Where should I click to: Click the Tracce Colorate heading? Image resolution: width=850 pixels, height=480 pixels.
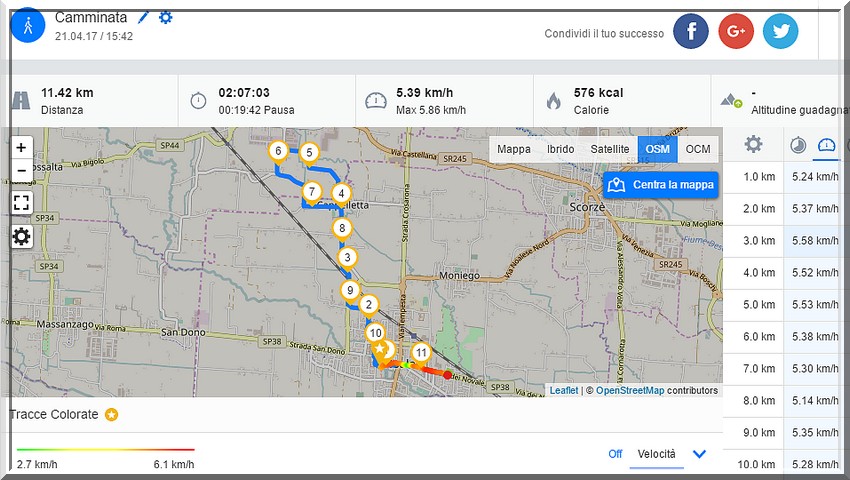point(54,415)
